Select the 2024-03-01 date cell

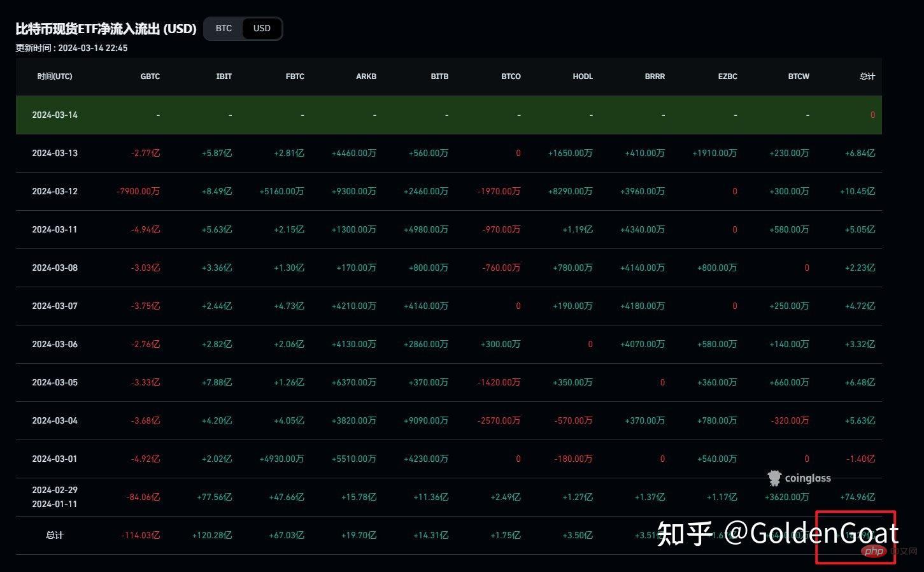tap(55, 459)
